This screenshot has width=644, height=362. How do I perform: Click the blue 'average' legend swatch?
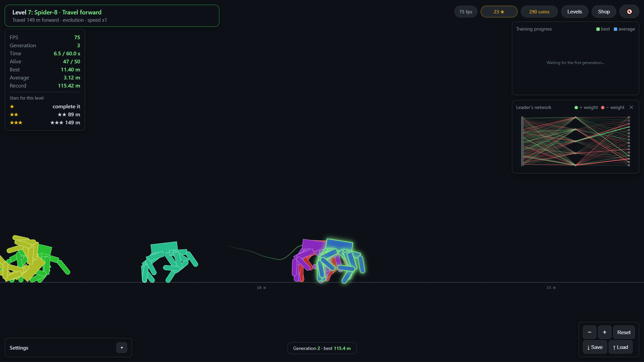click(615, 29)
